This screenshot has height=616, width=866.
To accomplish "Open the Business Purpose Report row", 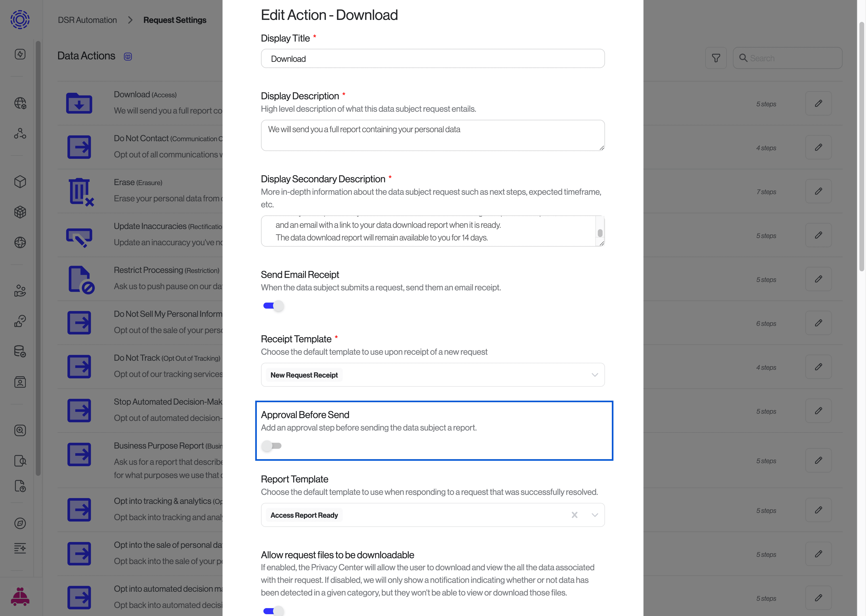I will coord(140,460).
